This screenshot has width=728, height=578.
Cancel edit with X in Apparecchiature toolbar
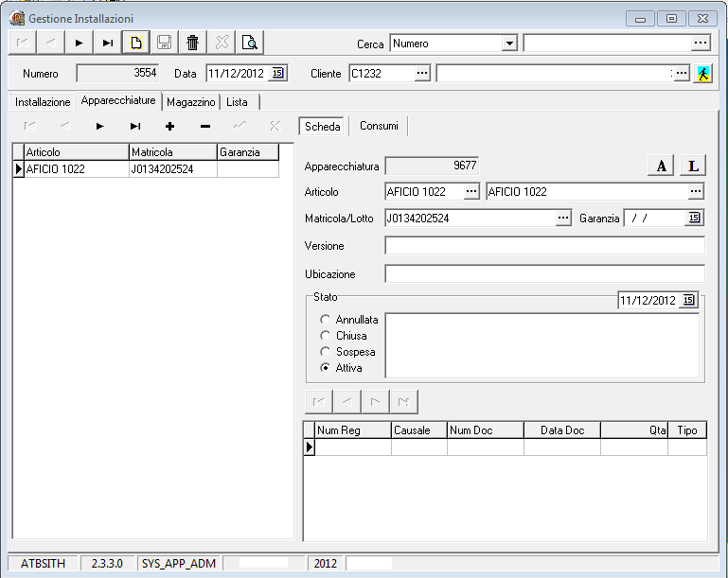[x=275, y=126]
